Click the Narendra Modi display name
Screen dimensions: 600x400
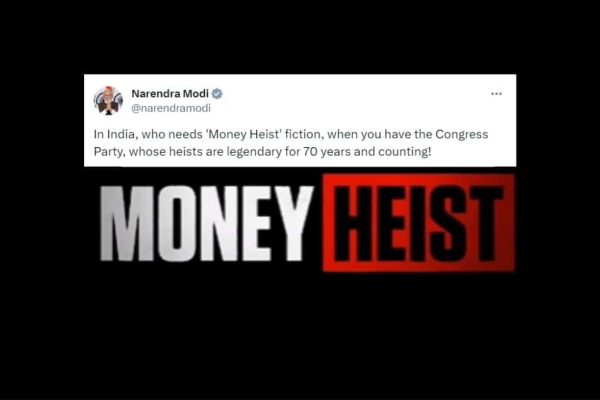(170, 93)
